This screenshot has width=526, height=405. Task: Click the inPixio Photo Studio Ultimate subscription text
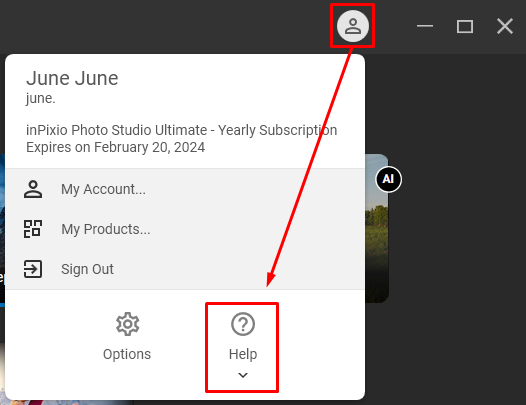pyautogui.click(x=181, y=130)
